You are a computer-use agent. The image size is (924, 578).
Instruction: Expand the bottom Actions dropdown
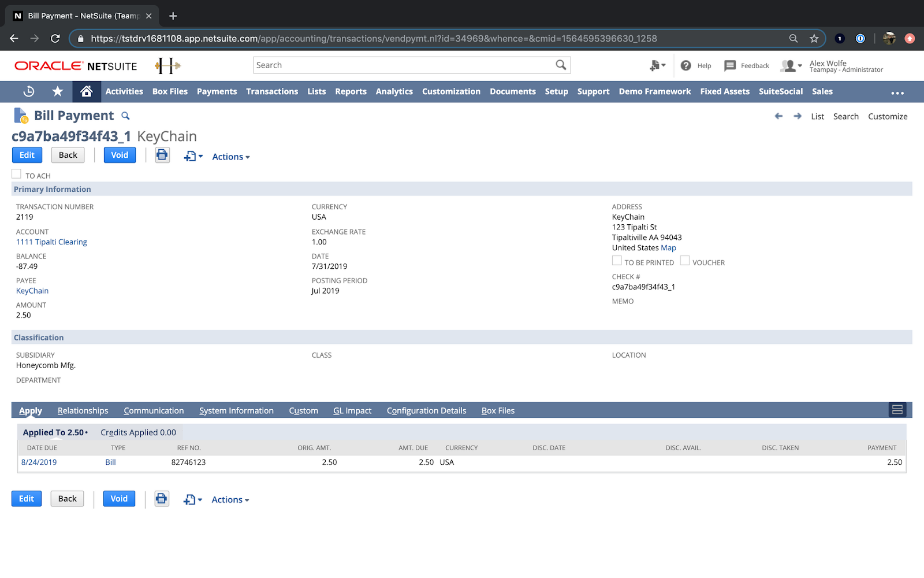point(230,499)
